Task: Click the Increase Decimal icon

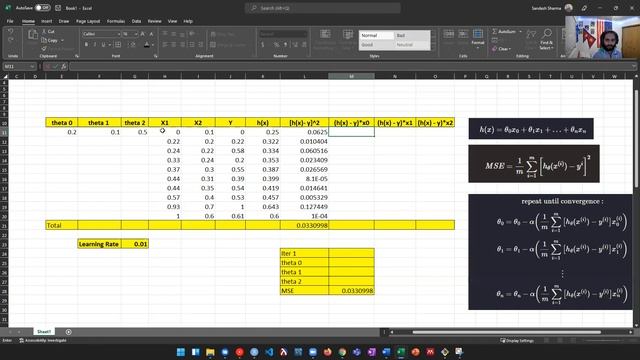Action: pyautogui.click(x=295, y=44)
